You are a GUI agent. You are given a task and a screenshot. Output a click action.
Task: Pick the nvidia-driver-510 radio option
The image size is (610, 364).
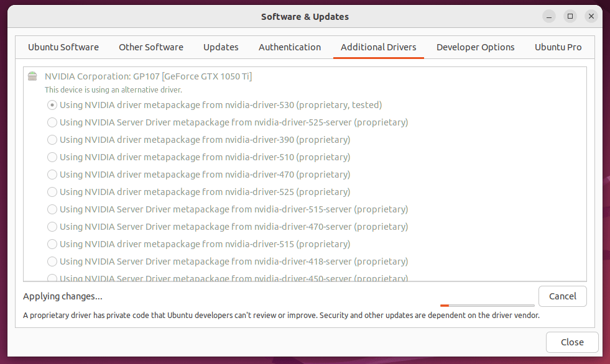(52, 157)
